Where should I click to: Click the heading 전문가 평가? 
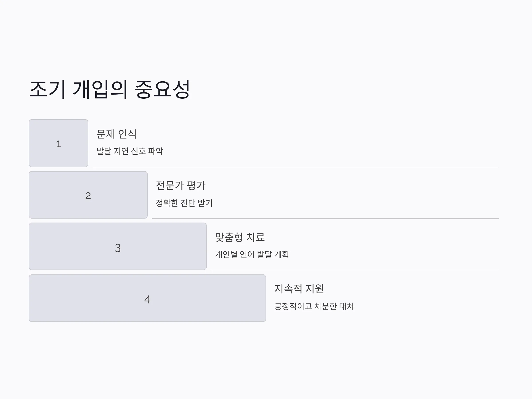pyautogui.click(x=181, y=186)
